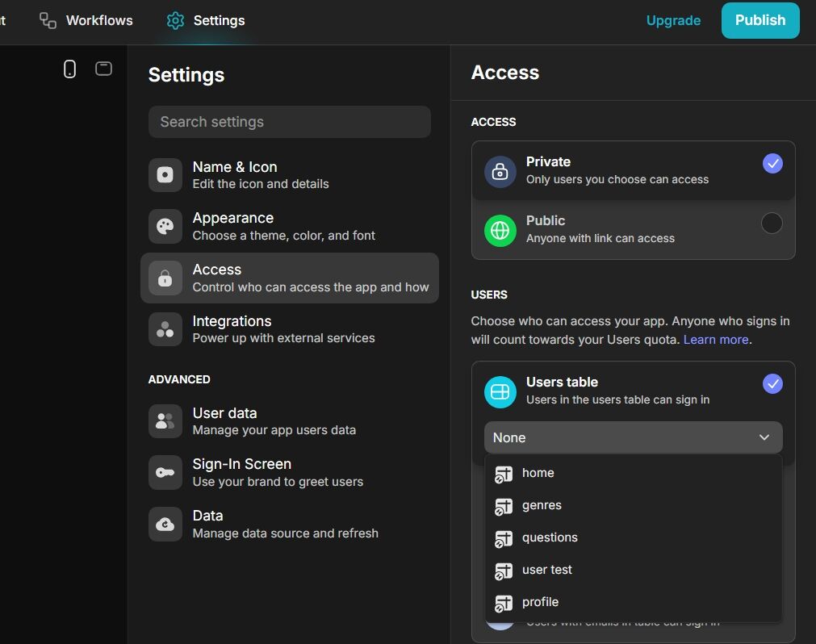Click the Sign-In Screen key icon
Screen dimensions: 816x644
165,472
